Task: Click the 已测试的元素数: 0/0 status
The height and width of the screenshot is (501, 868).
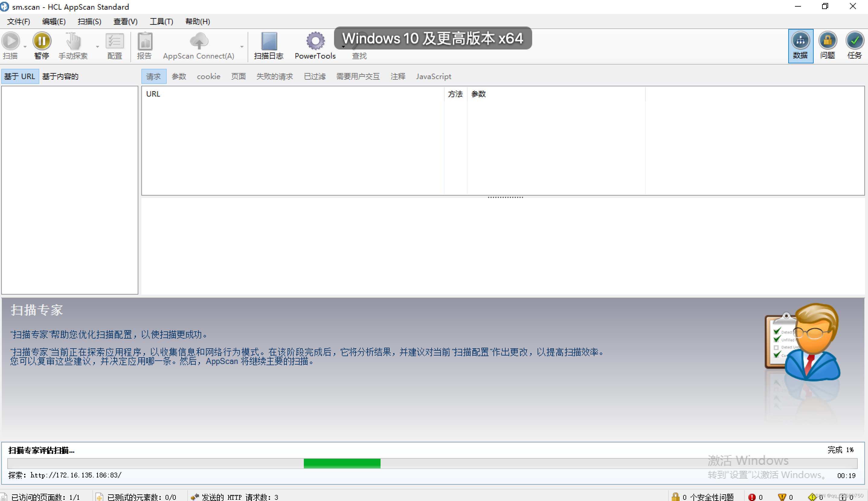Action: 142,497
